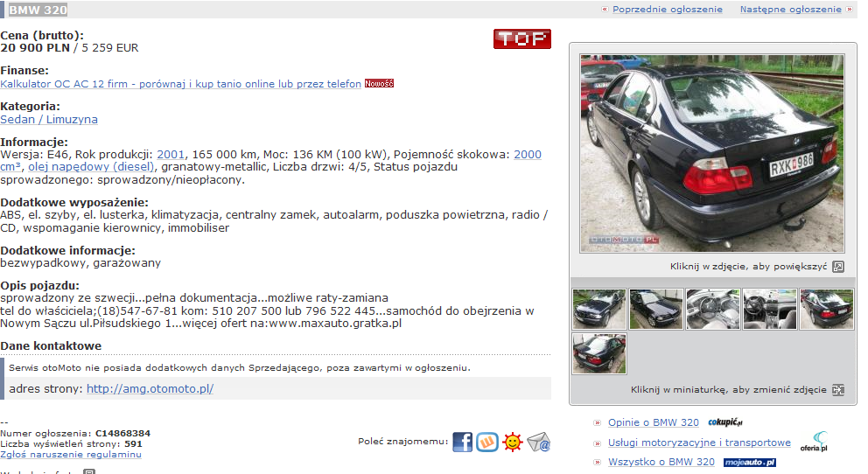
Task: Click bullet icon beside Wszystko o BMW 320
Action: click(x=598, y=463)
